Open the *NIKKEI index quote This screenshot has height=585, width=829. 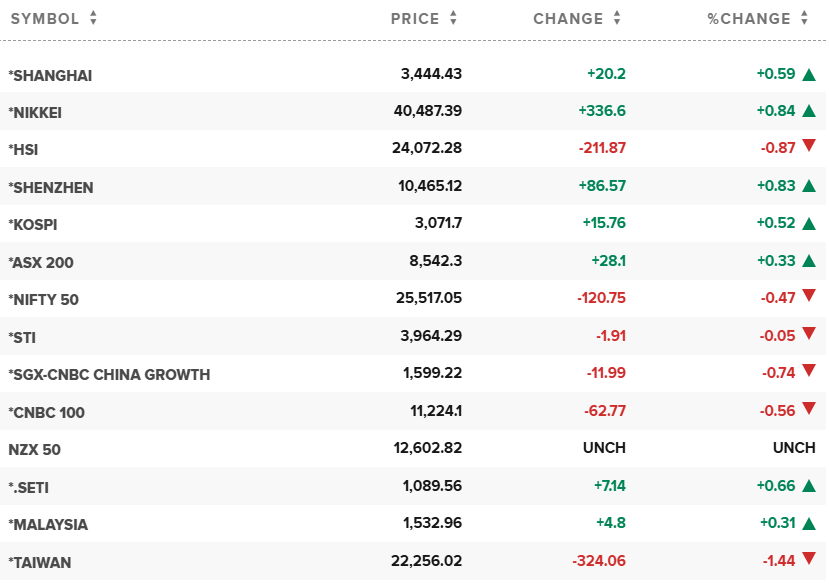pos(35,112)
